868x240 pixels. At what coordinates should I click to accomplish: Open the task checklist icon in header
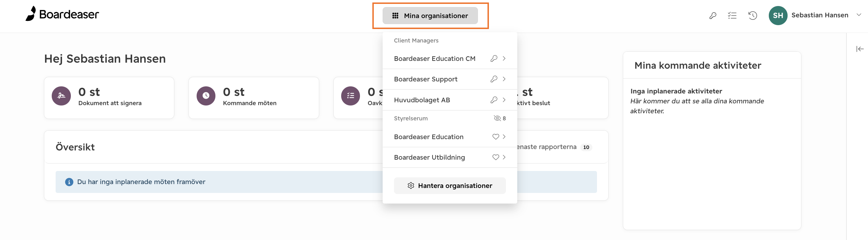pos(732,16)
